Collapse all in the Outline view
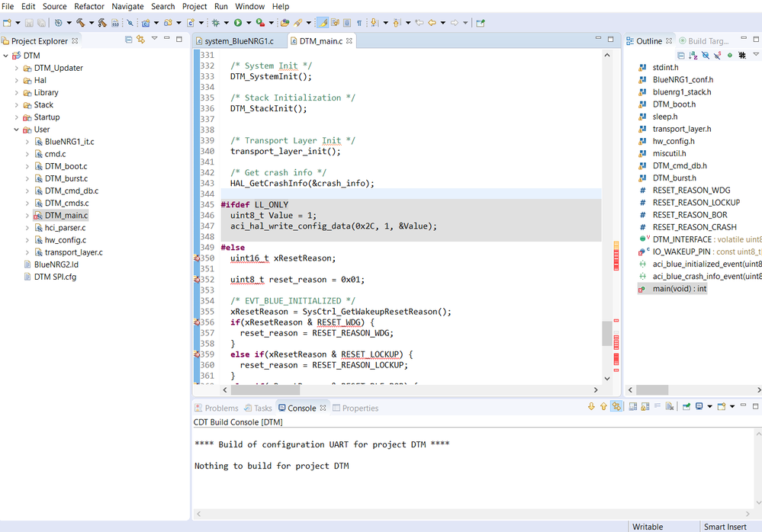762x532 pixels. 681,56
